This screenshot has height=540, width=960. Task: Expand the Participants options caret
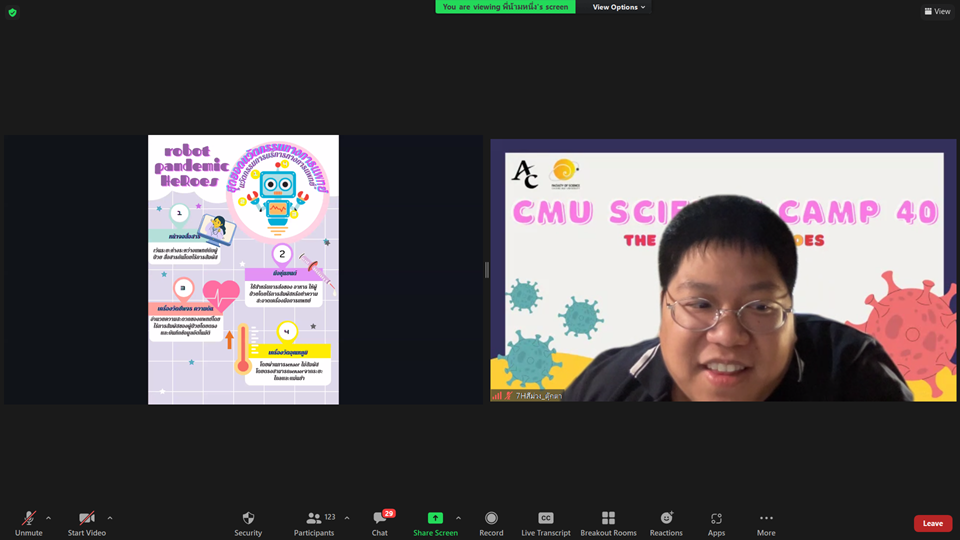tap(347, 518)
